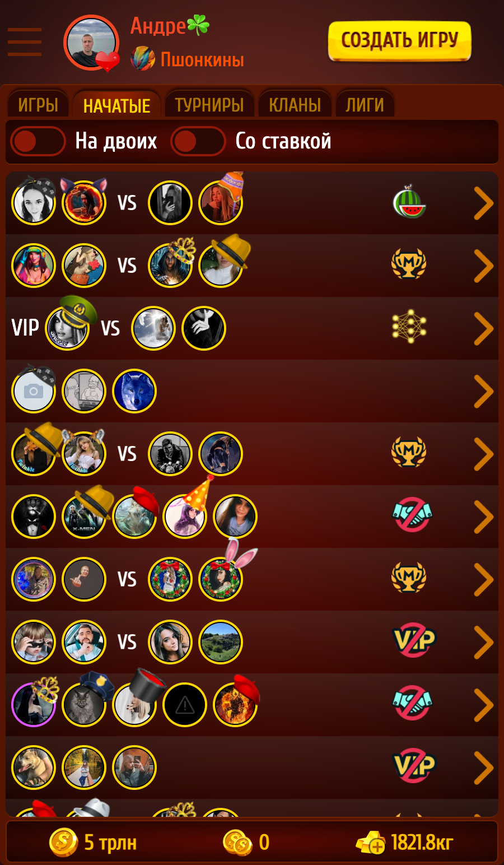Screen dimensions: 504x865
Task: Open the dog avatar game row chevron
Action: (484, 768)
